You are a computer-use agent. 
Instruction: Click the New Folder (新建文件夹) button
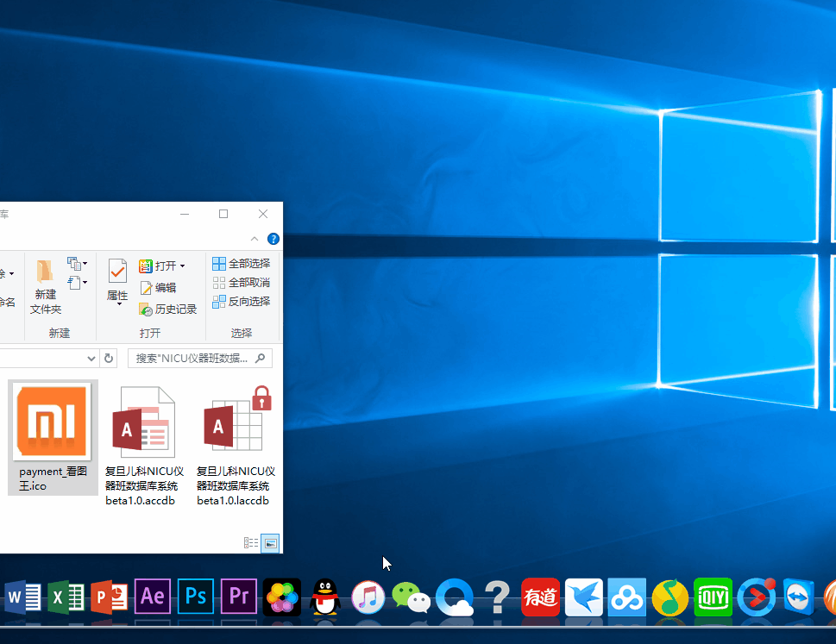click(46, 286)
